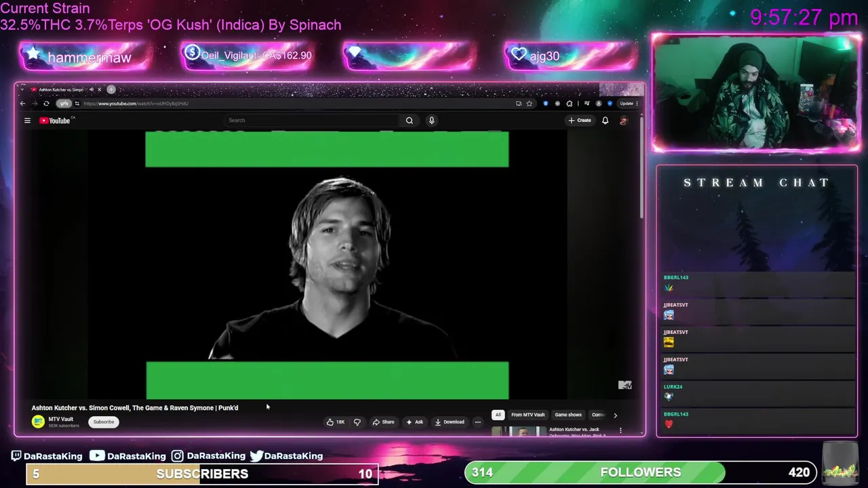Click hammermaw latest follower label
868x488 pixels.
click(89, 58)
